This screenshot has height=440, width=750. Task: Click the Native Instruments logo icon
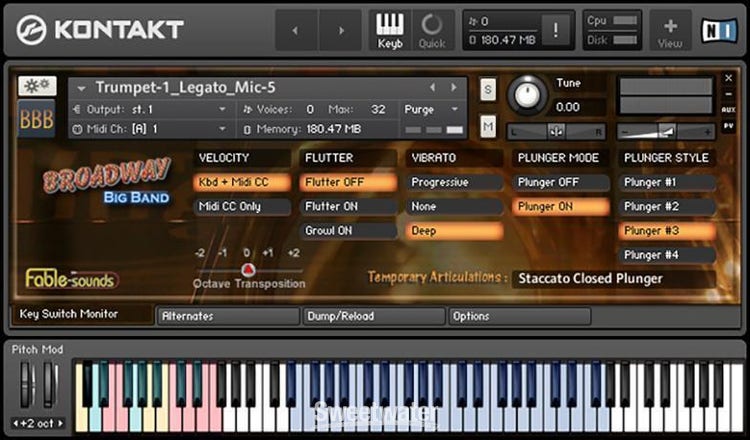pyautogui.click(x=720, y=30)
